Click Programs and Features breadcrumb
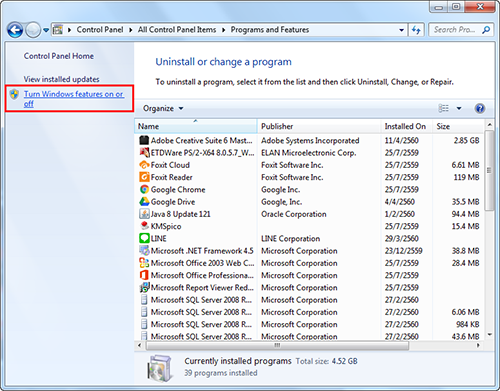 point(270,30)
